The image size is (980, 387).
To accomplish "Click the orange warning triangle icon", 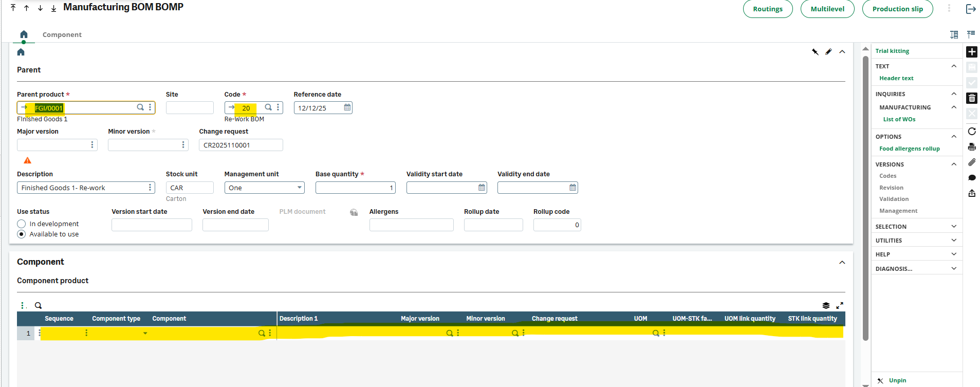I will click(28, 160).
